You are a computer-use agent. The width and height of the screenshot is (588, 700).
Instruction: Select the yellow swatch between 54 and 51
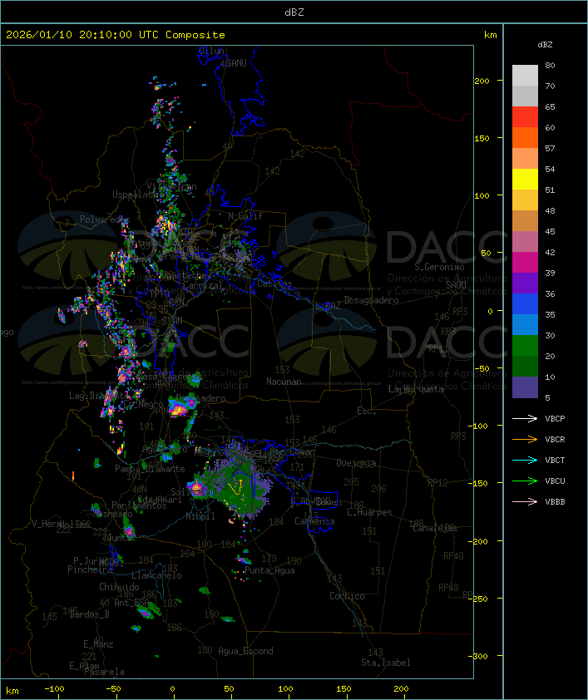click(525, 180)
